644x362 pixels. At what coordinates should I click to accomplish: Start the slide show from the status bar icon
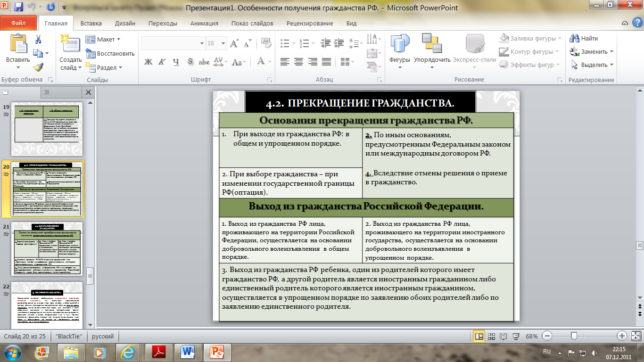[516, 337]
